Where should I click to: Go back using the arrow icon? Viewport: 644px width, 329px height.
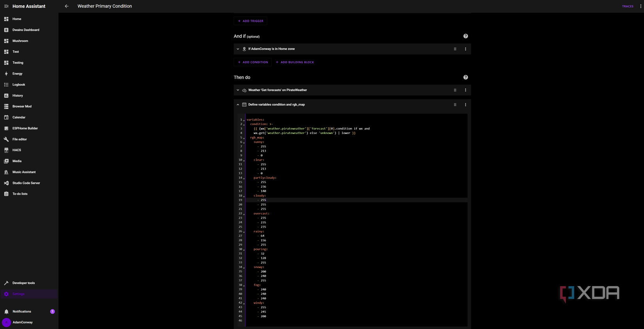tap(67, 6)
